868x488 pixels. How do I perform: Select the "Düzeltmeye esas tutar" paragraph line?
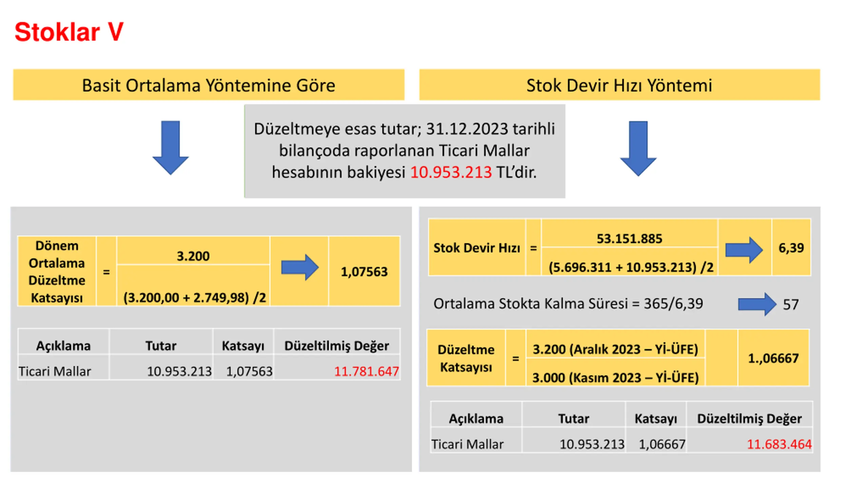404,129
